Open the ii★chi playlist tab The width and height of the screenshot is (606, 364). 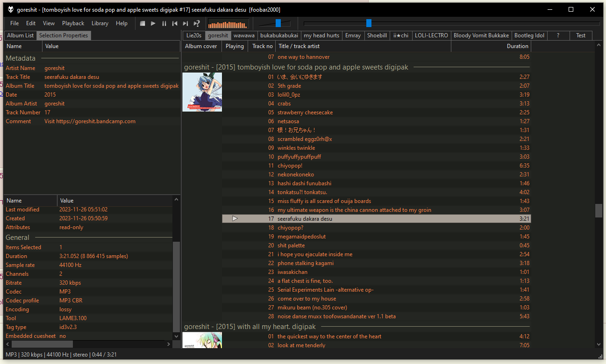pyautogui.click(x=401, y=35)
